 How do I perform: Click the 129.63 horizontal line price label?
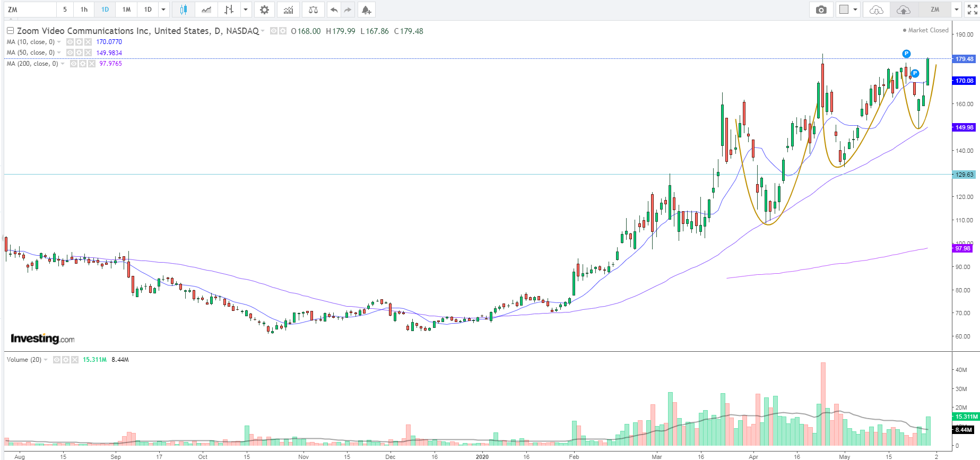964,175
